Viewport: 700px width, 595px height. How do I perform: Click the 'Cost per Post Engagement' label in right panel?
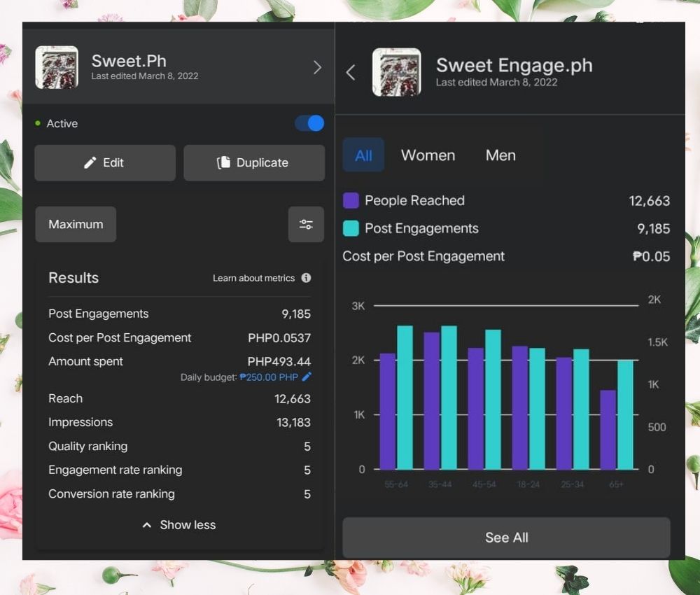coord(423,256)
